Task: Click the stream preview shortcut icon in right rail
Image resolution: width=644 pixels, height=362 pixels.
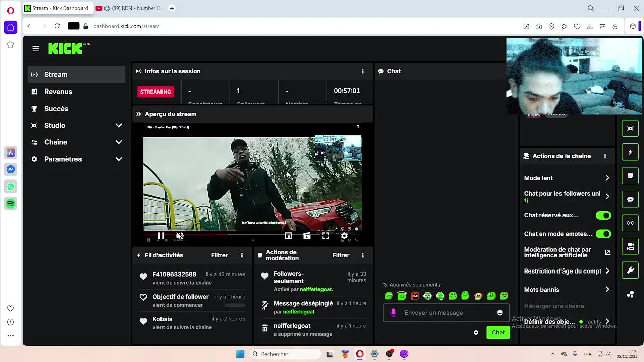Action: tap(630, 128)
